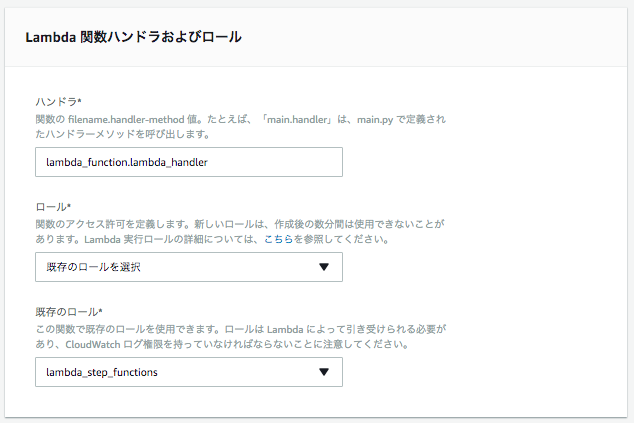Click the arrow icon on 既存のロールを選択 dropdown
Viewport: 634px width, 423px height.
point(324,267)
